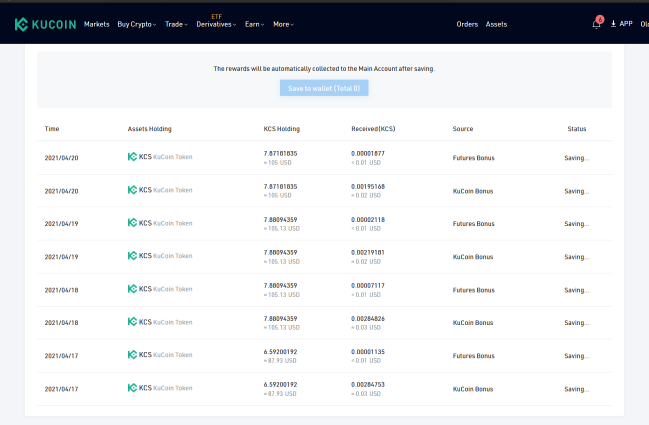Click Saving status for 0.00001135 row

point(577,355)
